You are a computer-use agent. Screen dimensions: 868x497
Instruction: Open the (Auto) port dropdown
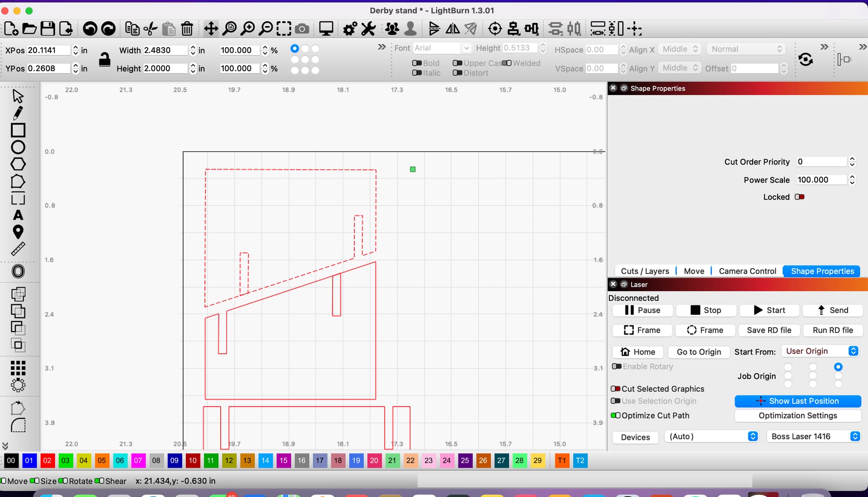click(712, 436)
